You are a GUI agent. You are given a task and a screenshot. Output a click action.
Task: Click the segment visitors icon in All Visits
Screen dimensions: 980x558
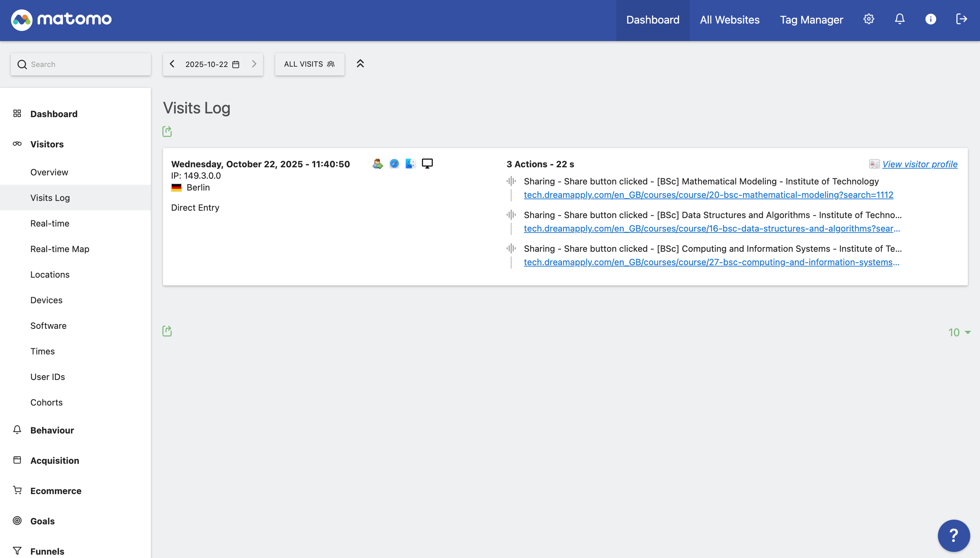click(x=330, y=64)
